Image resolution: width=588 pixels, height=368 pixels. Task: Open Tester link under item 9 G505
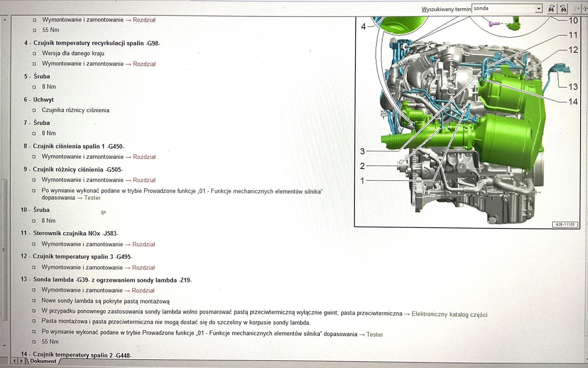tap(92, 198)
